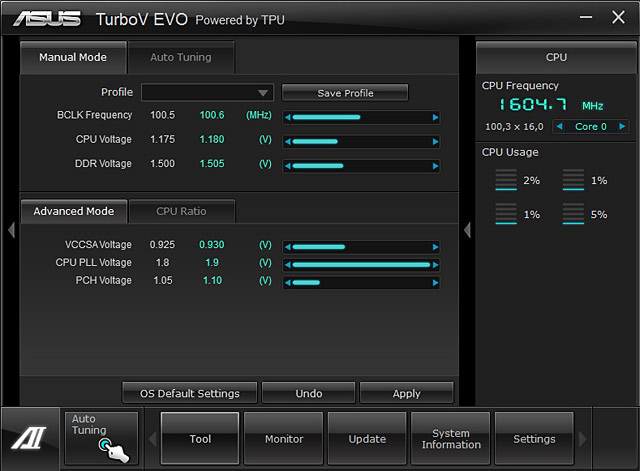
Task: Click the Save Profile button
Action: [x=345, y=93]
